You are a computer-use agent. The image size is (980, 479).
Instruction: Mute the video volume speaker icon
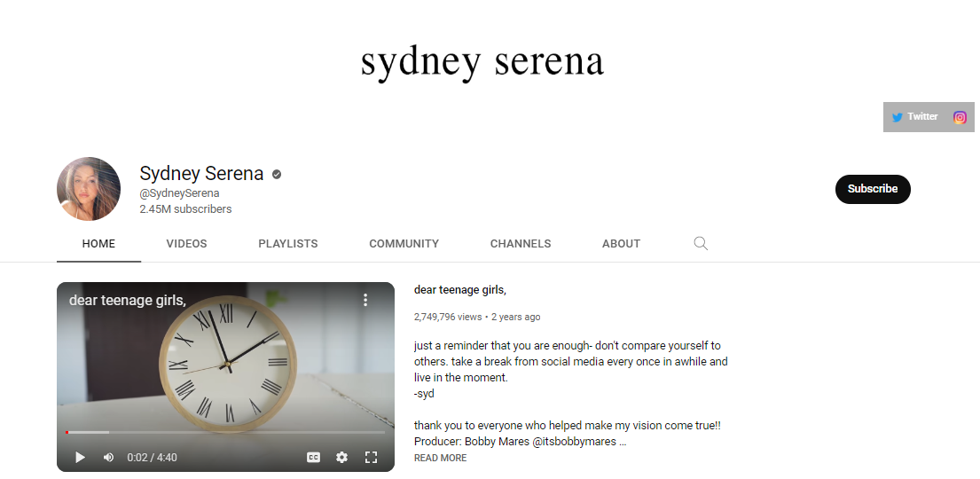[109, 457]
